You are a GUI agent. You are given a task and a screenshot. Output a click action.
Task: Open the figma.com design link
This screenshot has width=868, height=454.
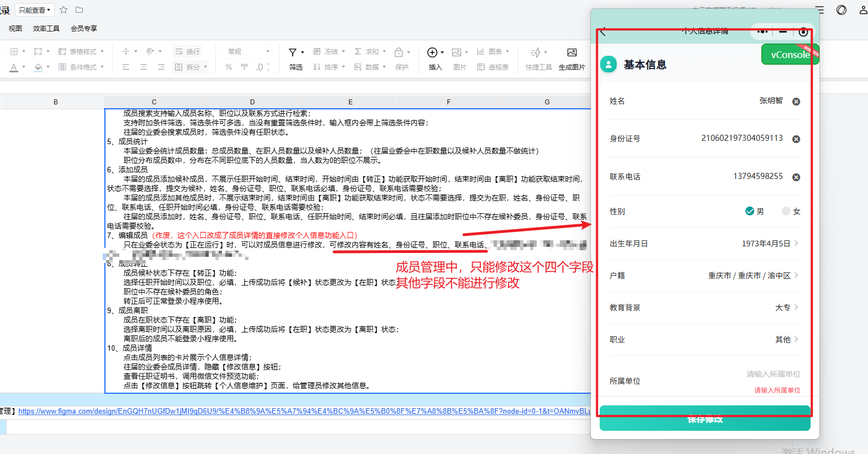[x=304, y=411]
